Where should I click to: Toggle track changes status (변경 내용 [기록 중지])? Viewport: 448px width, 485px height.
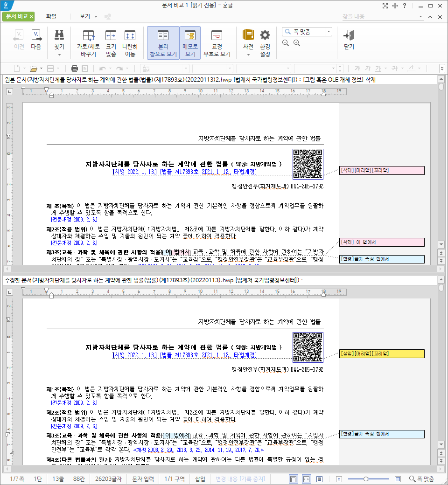[240, 479]
